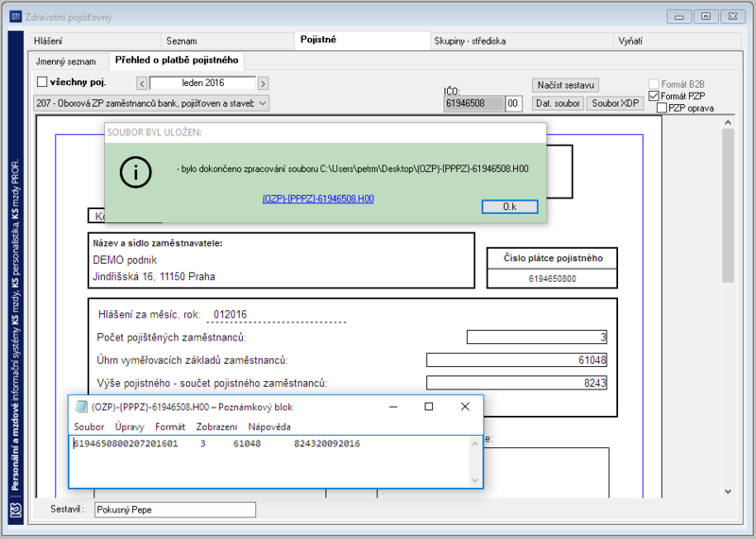Open Notepad's Formát menu
The height and width of the screenshot is (539, 756).
pos(170,426)
